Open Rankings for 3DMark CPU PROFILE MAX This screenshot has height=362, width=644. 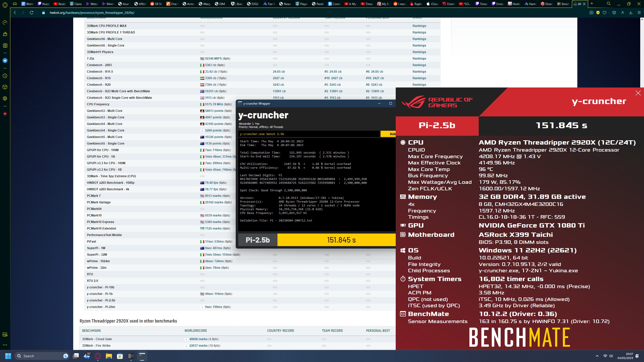(x=419, y=26)
